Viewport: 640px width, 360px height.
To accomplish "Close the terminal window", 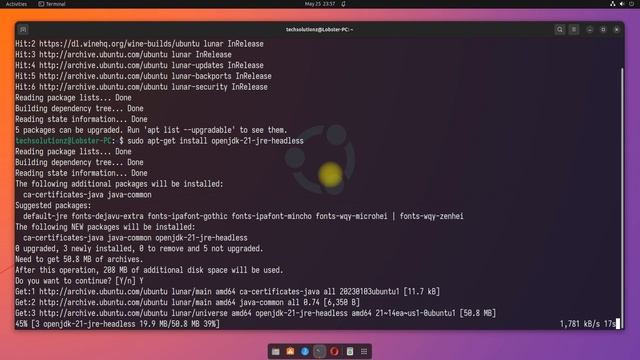I will (617, 29).
